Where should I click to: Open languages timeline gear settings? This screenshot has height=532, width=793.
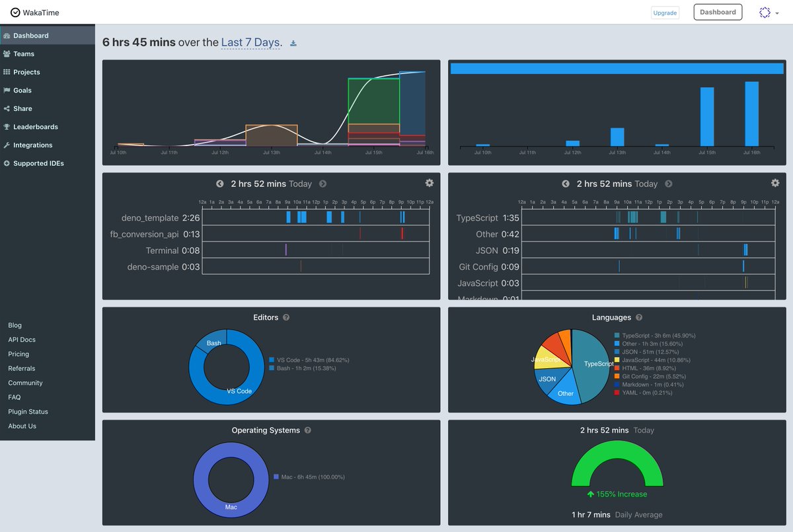(775, 183)
